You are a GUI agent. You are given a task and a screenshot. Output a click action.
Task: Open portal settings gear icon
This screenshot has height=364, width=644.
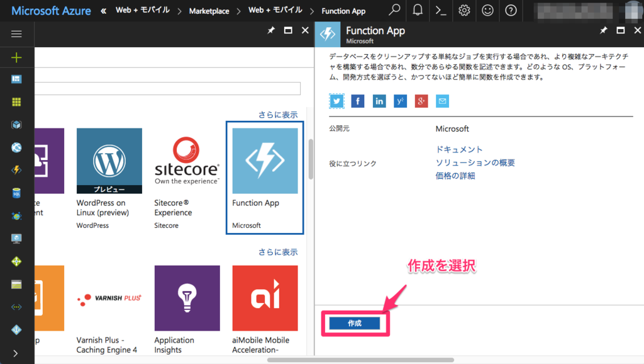464,10
